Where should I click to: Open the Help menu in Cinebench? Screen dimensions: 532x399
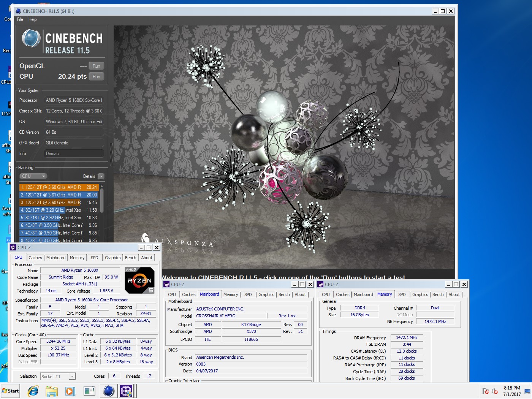pyautogui.click(x=33, y=19)
